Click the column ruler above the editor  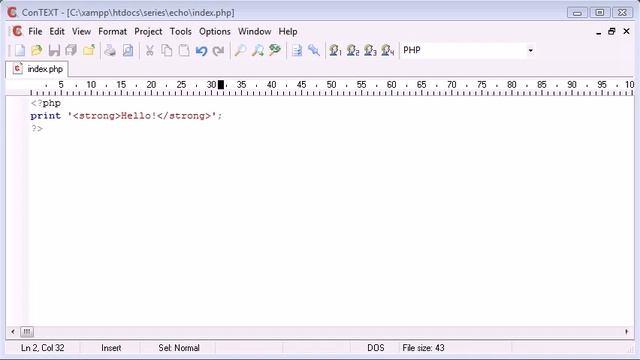[x=320, y=87]
